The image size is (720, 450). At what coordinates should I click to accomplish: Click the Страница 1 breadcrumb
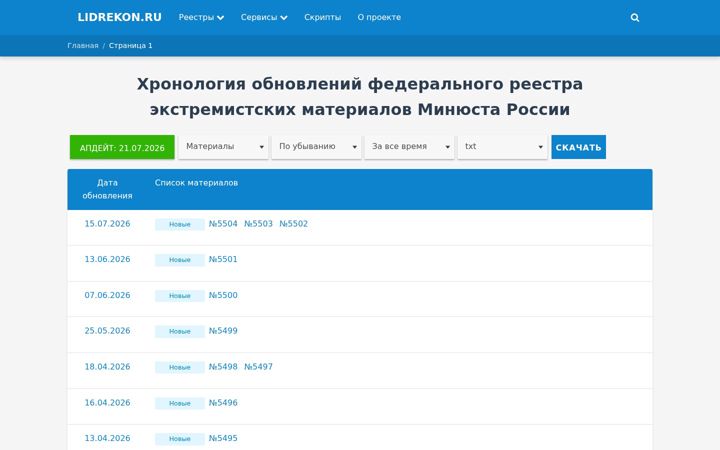(x=130, y=45)
